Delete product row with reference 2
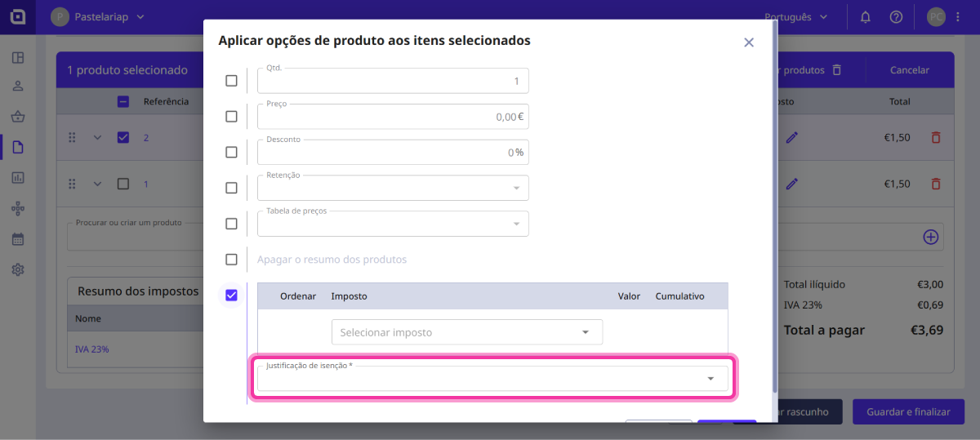 (936, 137)
